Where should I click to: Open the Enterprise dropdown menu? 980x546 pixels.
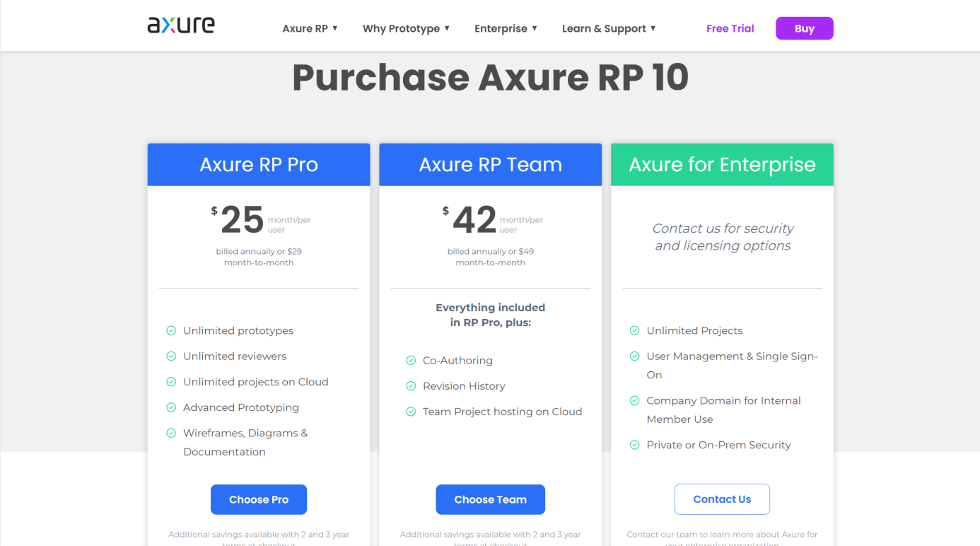tap(506, 28)
